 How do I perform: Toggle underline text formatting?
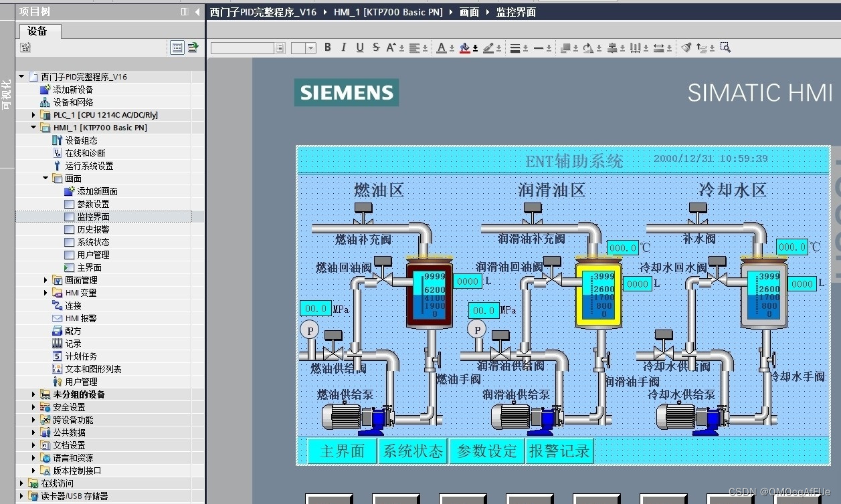pyautogui.click(x=360, y=47)
